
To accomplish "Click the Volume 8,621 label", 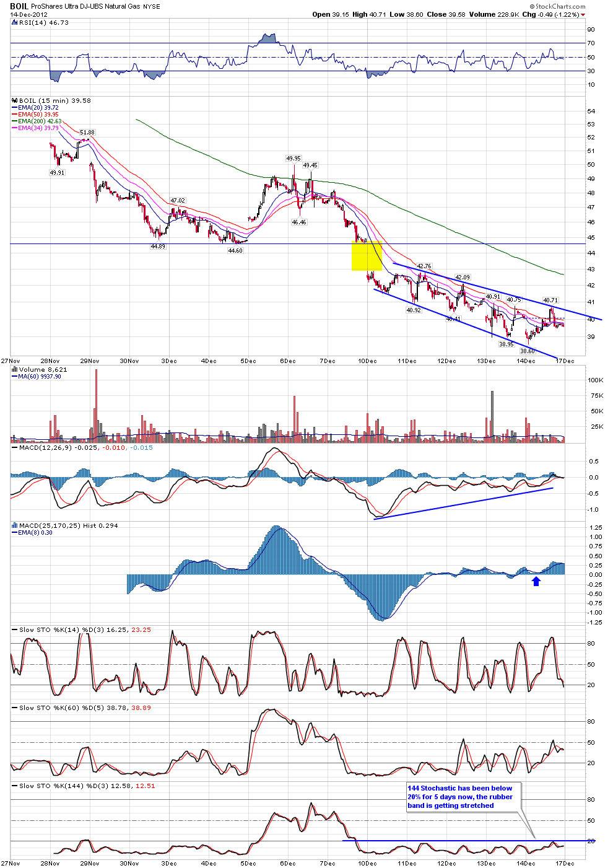I will [x=43, y=369].
